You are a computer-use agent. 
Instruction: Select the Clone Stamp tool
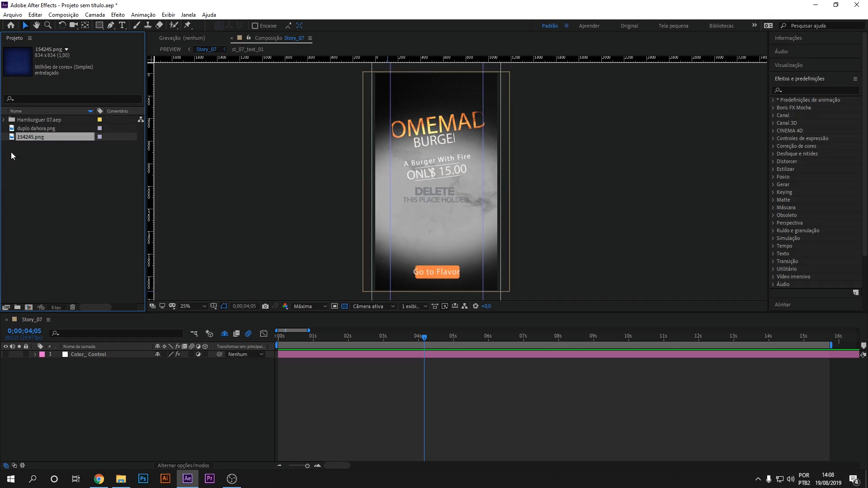click(148, 25)
